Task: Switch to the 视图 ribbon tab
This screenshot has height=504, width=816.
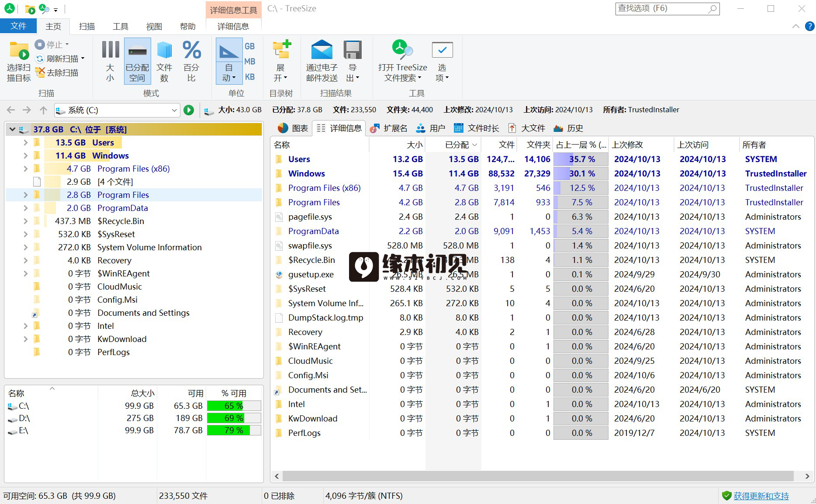Action: pyautogui.click(x=154, y=26)
